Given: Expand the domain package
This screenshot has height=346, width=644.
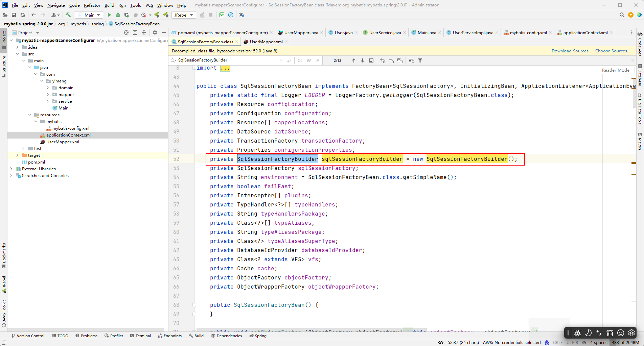Looking at the screenshot, I should tap(48, 88).
